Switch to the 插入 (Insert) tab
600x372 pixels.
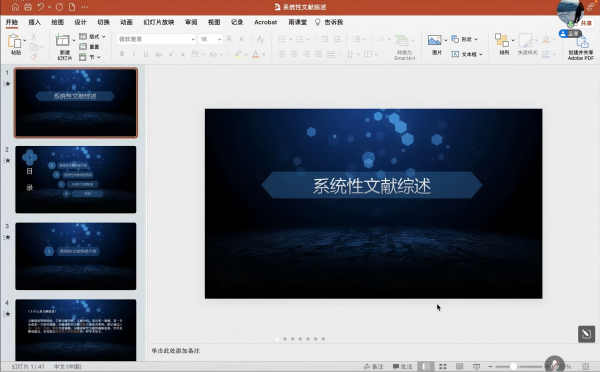34,22
